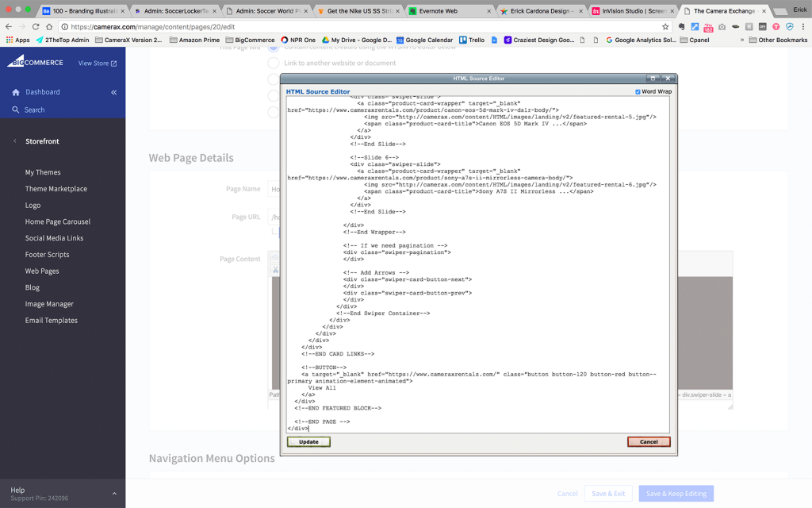Open My Drive Google Drive bookmark
This screenshot has width=812, height=508.
(357, 40)
